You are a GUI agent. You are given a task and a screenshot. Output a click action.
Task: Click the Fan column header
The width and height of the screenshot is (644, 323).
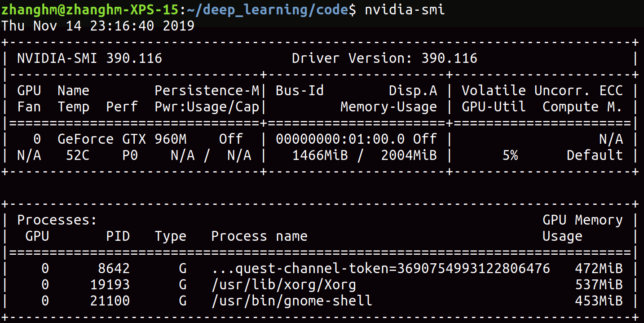[29, 107]
